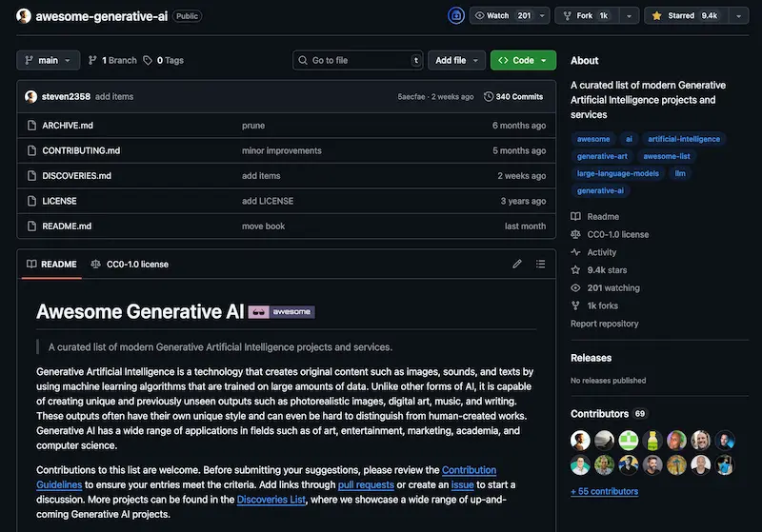Open the CONTRIBUTING.md file name
Screen dimensions: 762x532
81,150
